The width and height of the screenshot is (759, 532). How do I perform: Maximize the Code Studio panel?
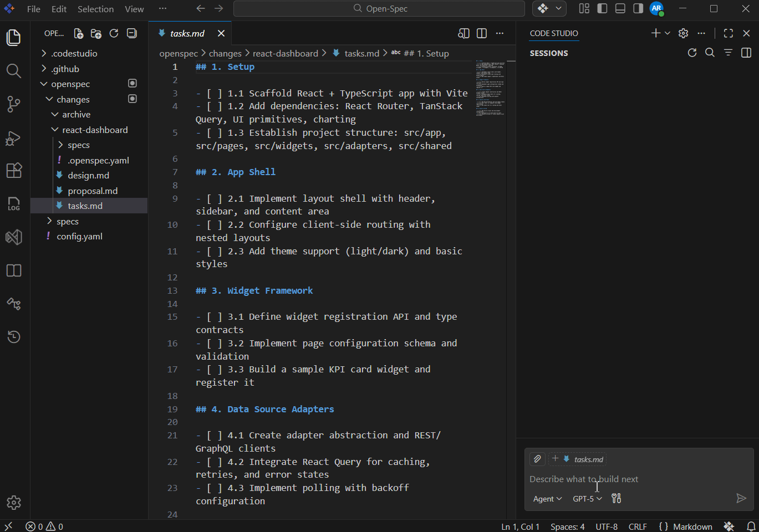tap(729, 34)
